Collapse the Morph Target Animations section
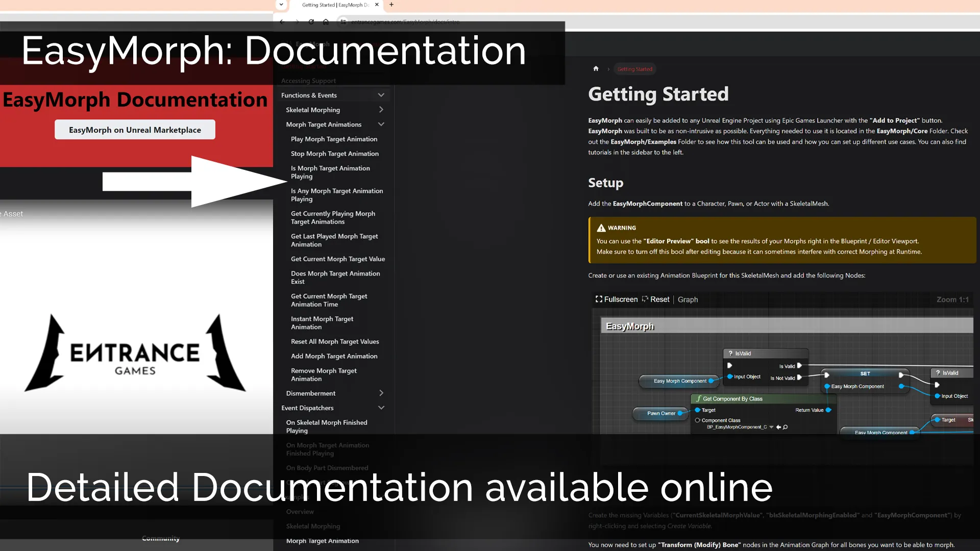This screenshot has height=551, width=980. click(381, 124)
